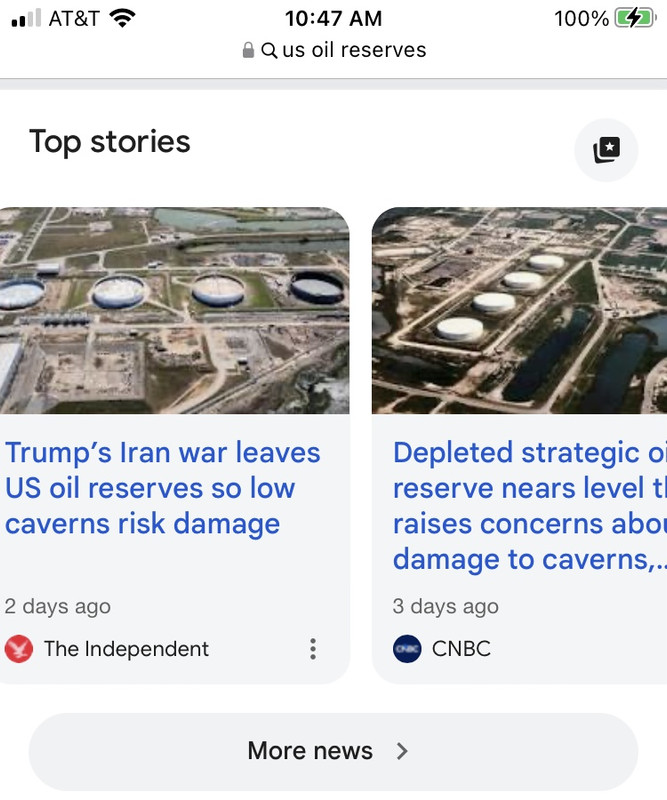Tap the Wi-Fi status icon

tap(122, 18)
